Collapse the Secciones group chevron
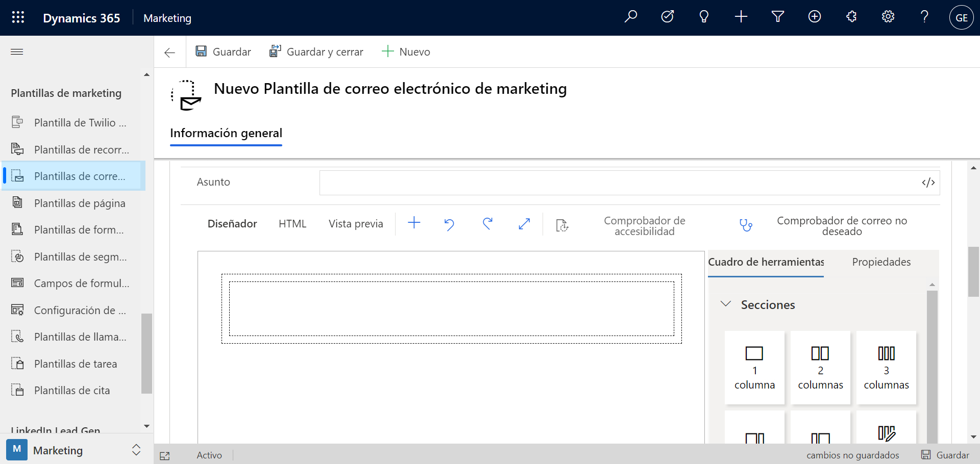Viewport: 980px width, 464px height. (x=726, y=304)
